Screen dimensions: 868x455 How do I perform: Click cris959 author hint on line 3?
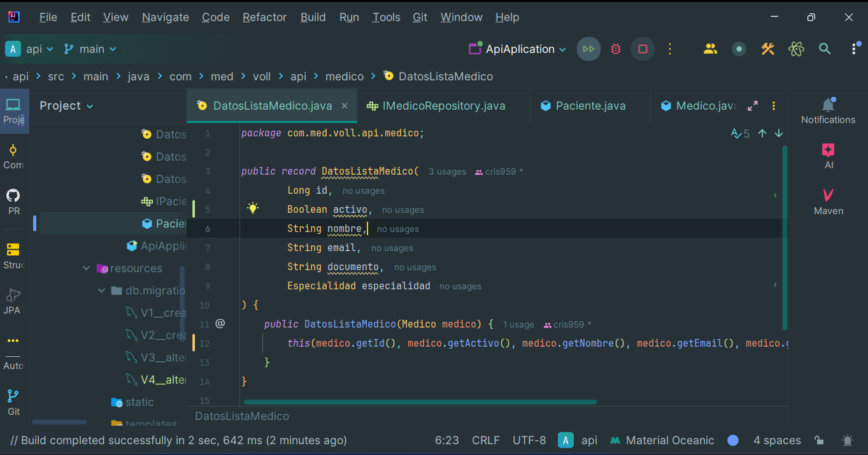point(501,171)
